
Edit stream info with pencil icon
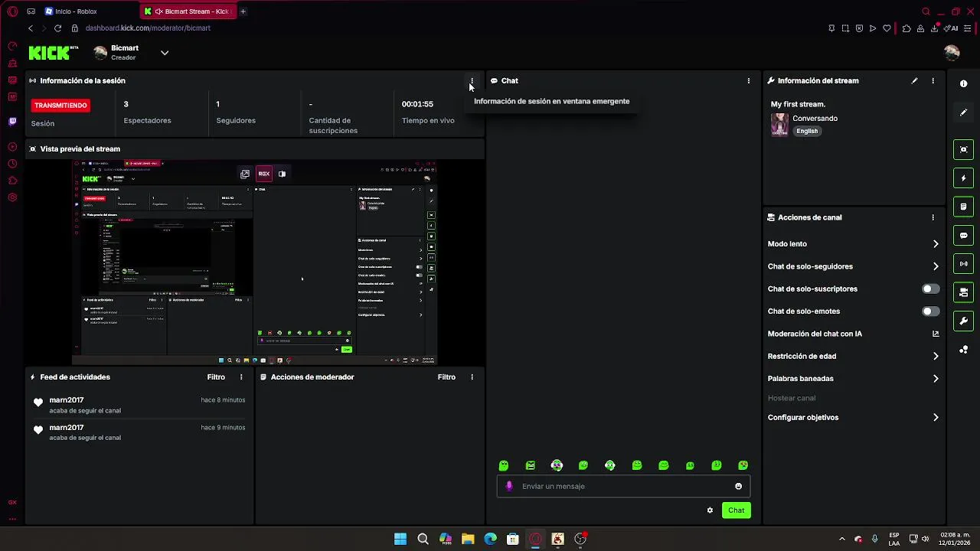[x=914, y=80]
